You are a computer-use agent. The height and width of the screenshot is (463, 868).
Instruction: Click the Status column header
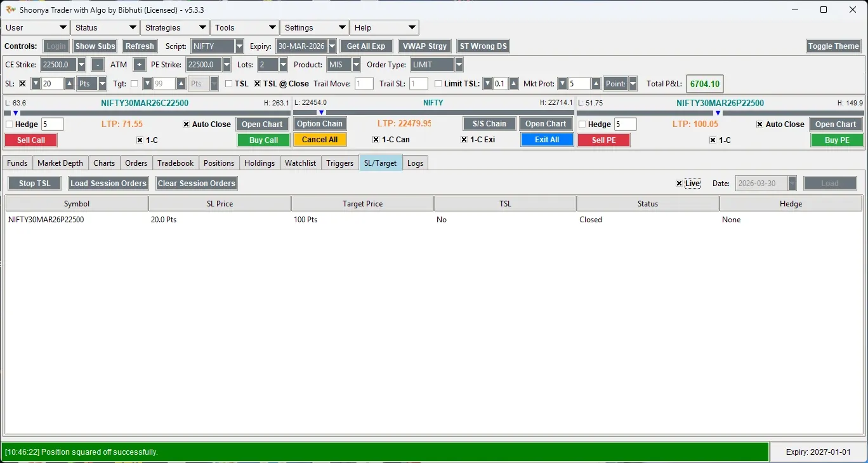pyautogui.click(x=648, y=204)
